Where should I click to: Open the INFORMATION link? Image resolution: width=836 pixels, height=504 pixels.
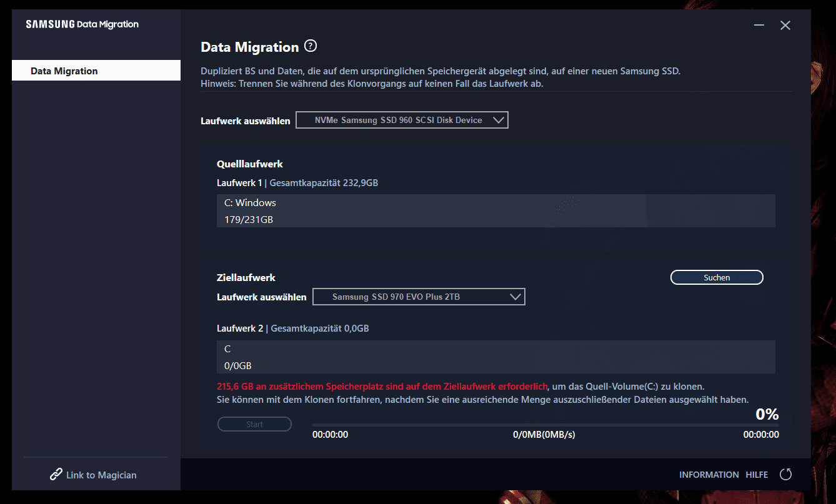coord(709,475)
